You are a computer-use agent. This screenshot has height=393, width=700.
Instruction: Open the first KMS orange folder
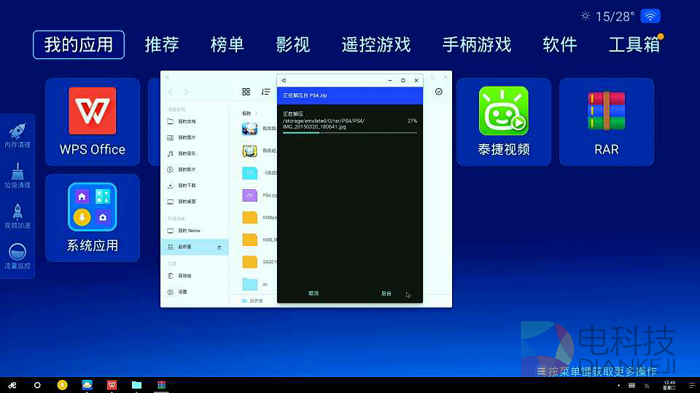[250, 217]
